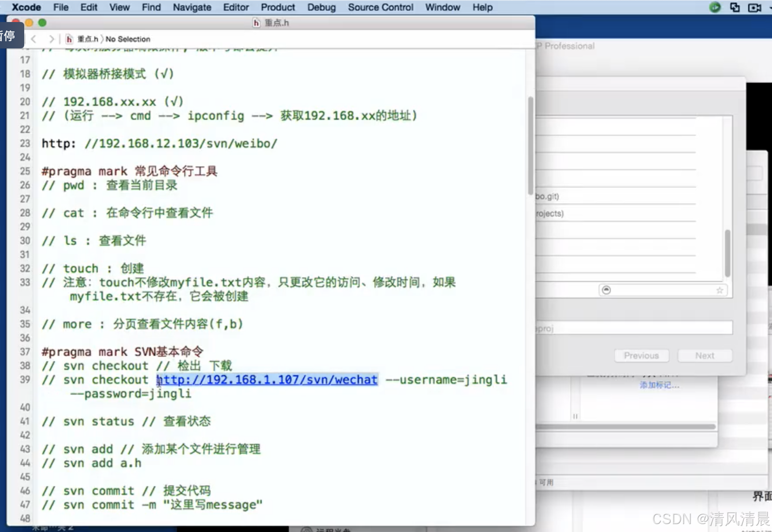Screen dimensions: 772x532
Task: Click the text input field ending in 'proj'
Action: tap(634, 328)
